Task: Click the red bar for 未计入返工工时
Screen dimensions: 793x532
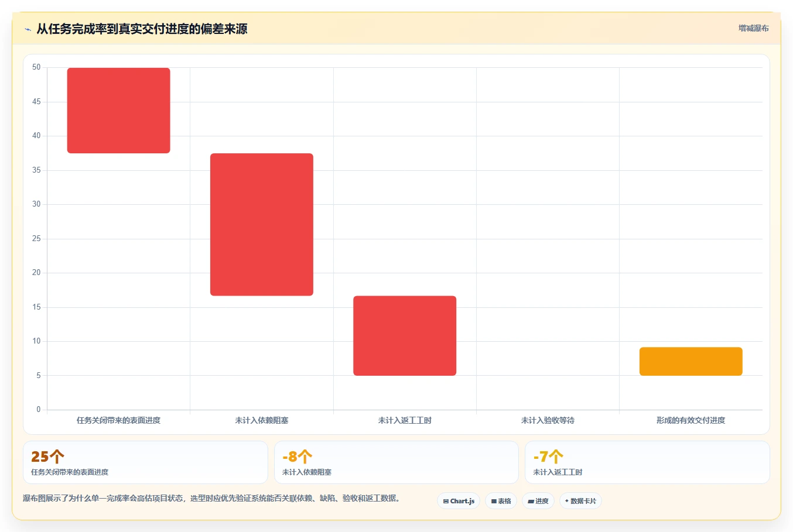Action: (405, 336)
